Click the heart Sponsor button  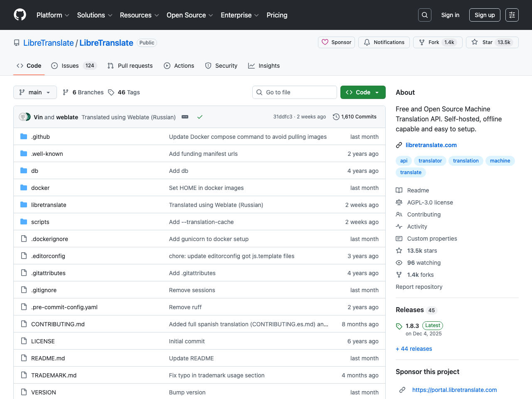tap(336, 42)
